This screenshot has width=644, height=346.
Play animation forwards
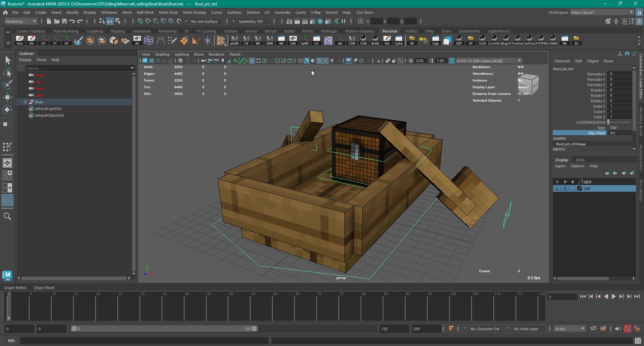(613, 297)
